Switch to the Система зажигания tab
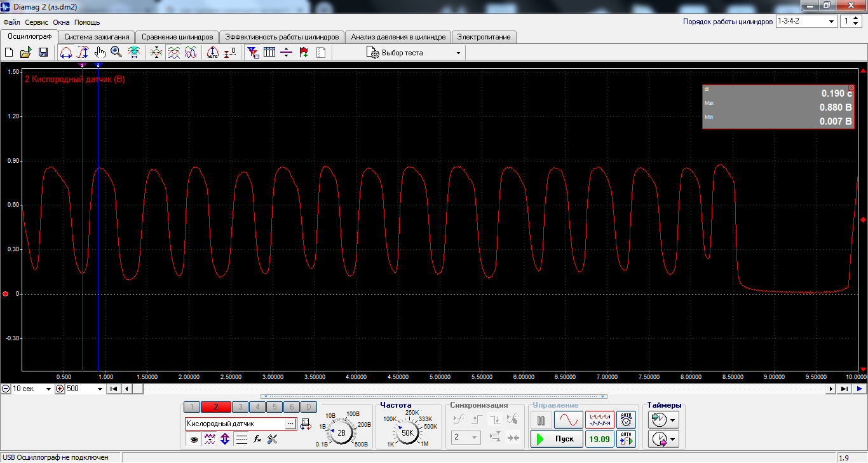Screen dimensions: 868x463 (x=97, y=37)
